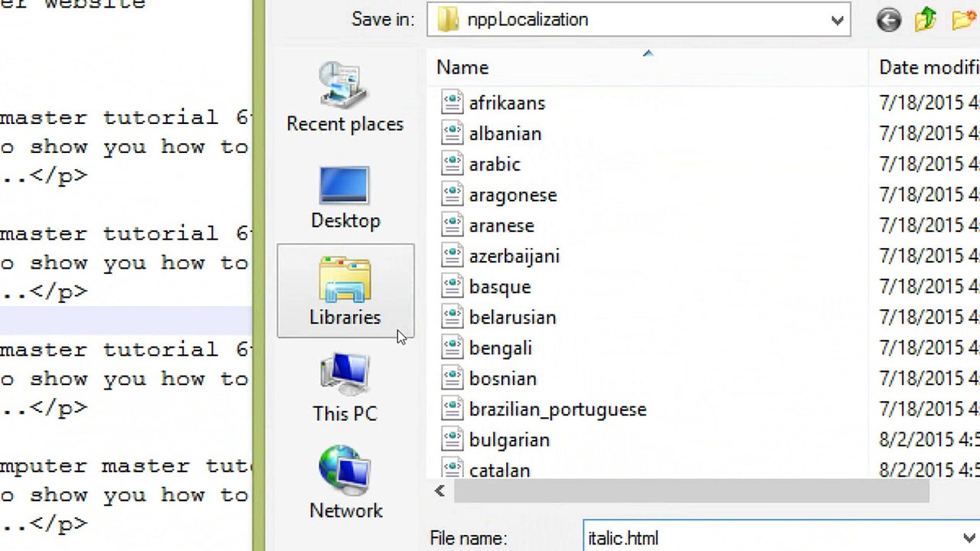Click the date cell of bulgarian row
This screenshot has width=980, height=551.
coord(929,440)
